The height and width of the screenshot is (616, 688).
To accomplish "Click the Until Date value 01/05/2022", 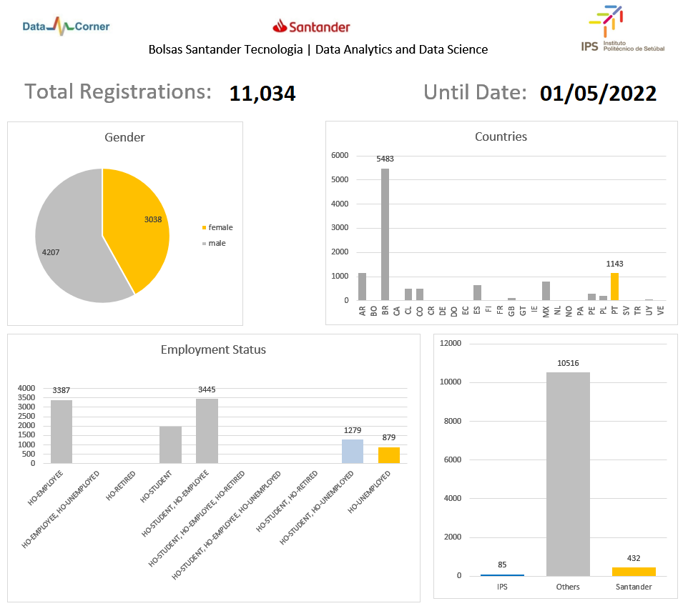I will click(598, 94).
